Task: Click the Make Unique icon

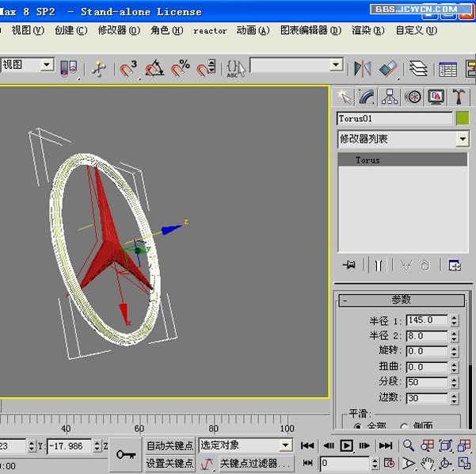Action: (406, 266)
